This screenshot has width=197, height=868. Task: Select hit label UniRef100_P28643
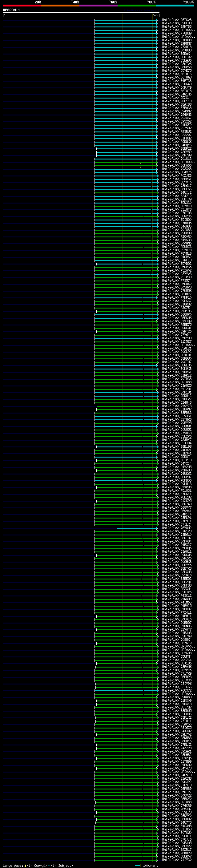coord(177,84)
